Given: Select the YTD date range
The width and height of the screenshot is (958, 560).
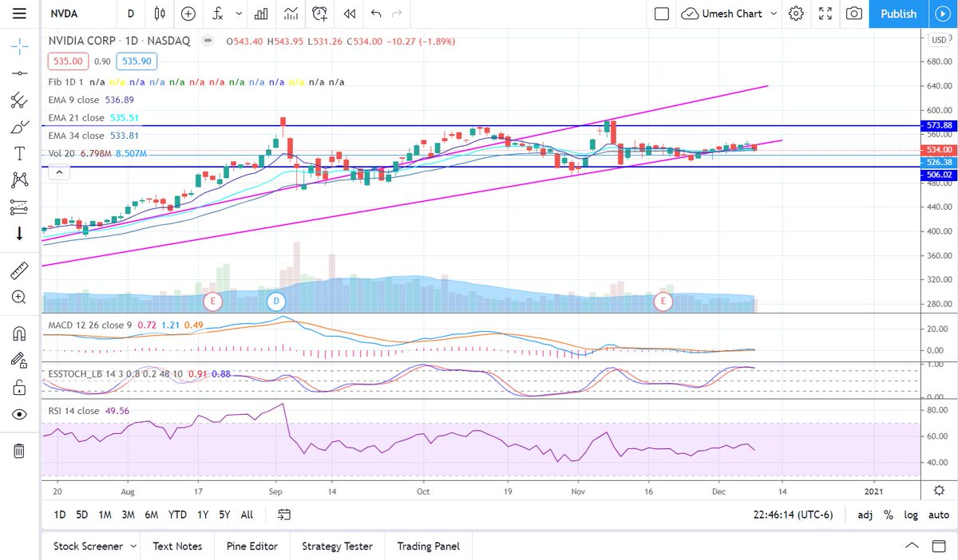Looking at the screenshot, I should point(177,515).
